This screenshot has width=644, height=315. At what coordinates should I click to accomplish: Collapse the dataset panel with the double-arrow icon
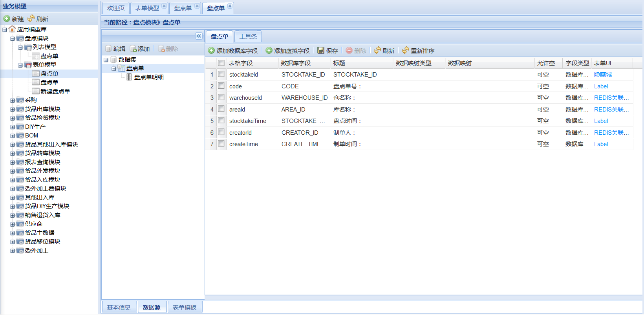[199, 36]
